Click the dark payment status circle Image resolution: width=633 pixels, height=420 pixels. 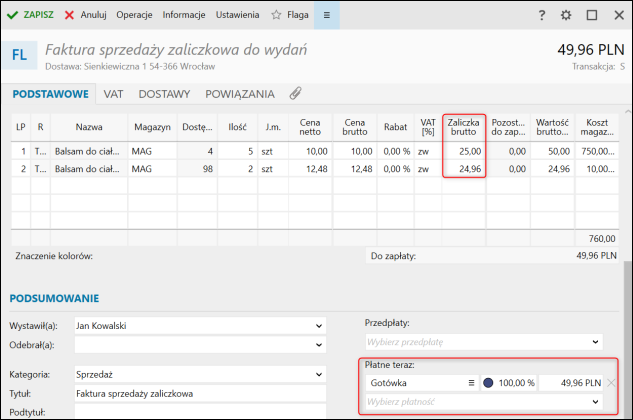(488, 383)
